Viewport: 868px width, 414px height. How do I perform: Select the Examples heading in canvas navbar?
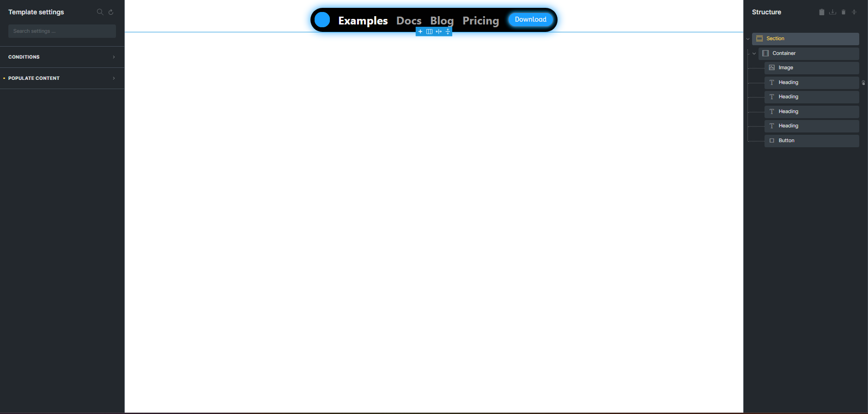coord(363,21)
